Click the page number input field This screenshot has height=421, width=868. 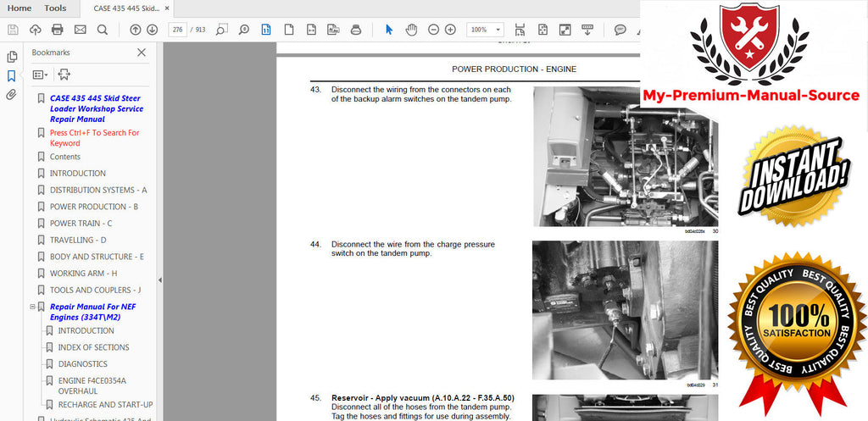point(178,30)
